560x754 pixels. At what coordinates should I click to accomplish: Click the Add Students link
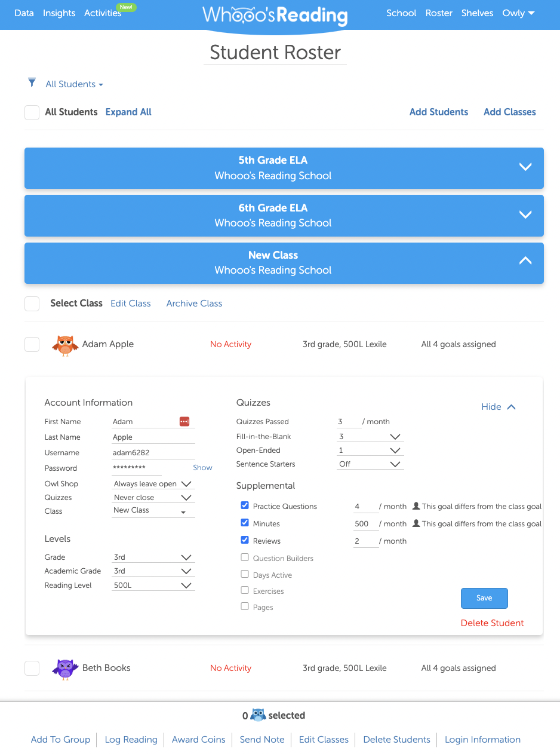click(439, 112)
